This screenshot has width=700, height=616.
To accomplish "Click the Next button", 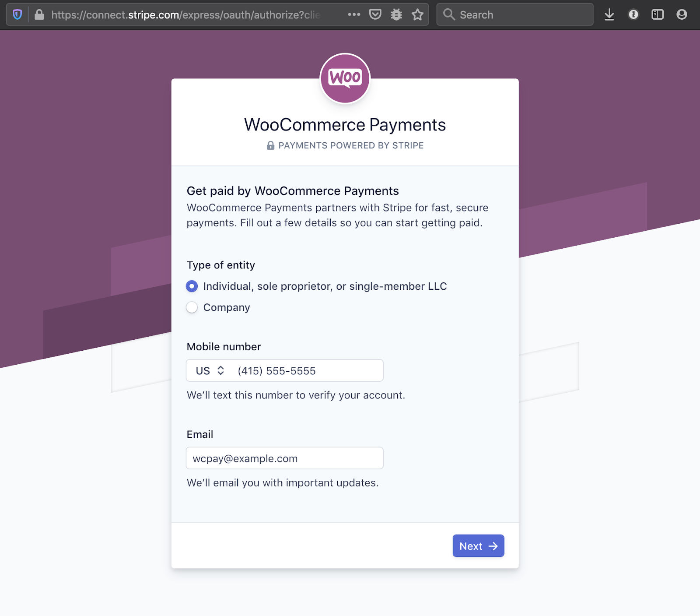I will click(478, 546).
